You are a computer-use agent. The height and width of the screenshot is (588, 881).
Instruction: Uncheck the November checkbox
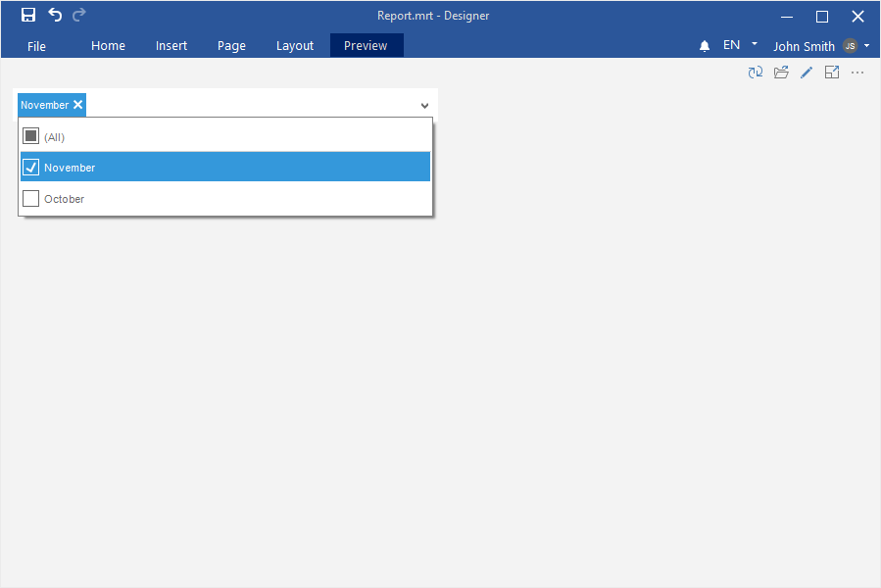point(31,168)
